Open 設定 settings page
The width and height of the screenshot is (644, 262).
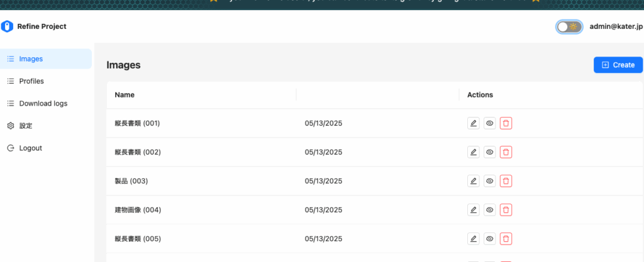[45, 126]
